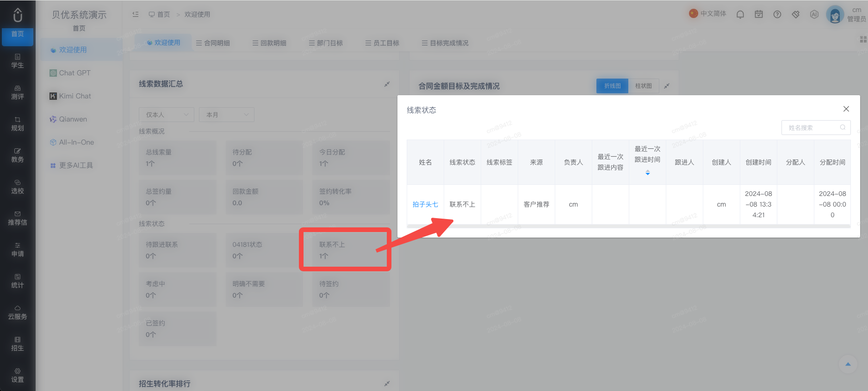Image resolution: width=868 pixels, height=391 pixels.
Task: Switch to the 合同明细 tab
Action: click(213, 43)
